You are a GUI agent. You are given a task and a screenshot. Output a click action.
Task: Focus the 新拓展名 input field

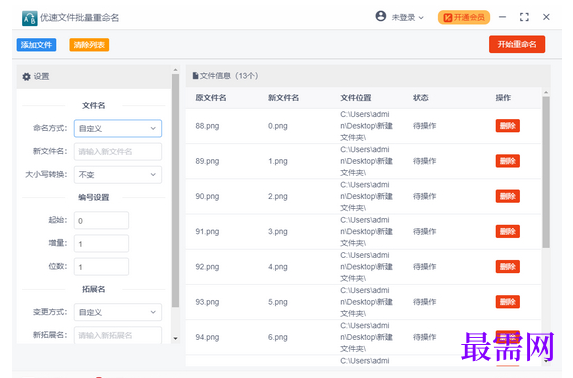[x=118, y=335]
